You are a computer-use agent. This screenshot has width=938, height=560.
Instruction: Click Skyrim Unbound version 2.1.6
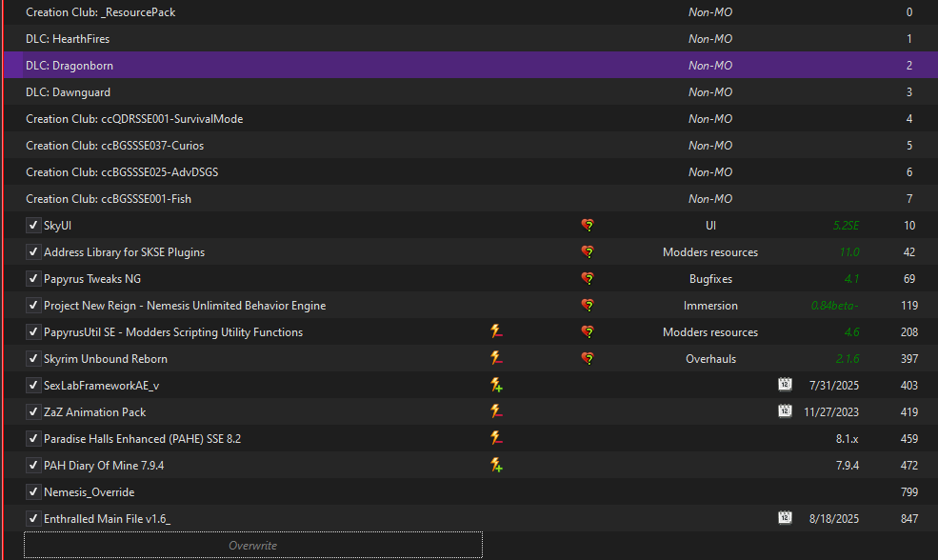coord(848,359)
